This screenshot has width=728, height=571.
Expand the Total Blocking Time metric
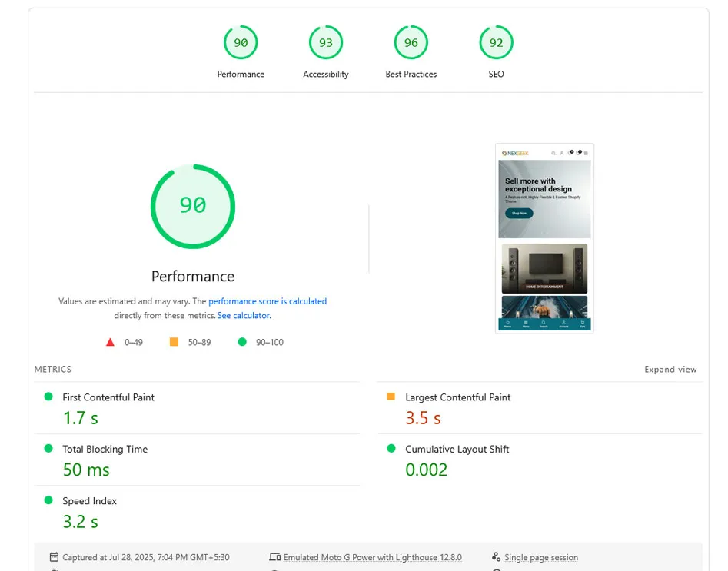105,449
